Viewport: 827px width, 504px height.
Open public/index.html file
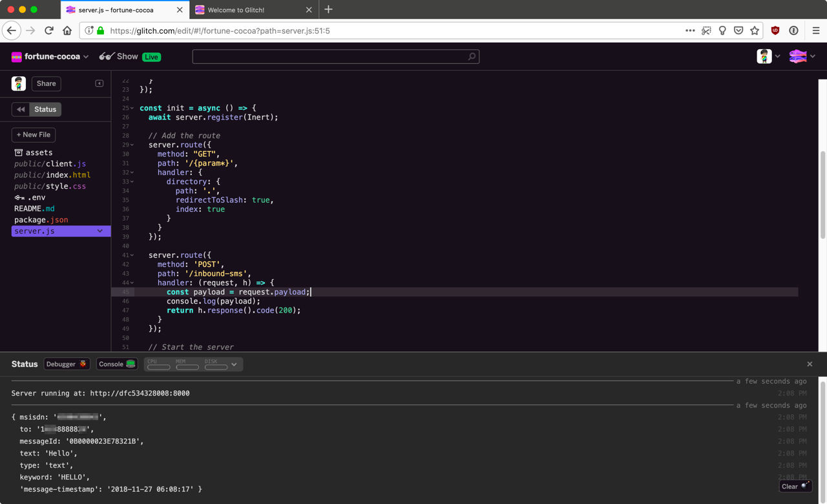[x=52, y=175]
